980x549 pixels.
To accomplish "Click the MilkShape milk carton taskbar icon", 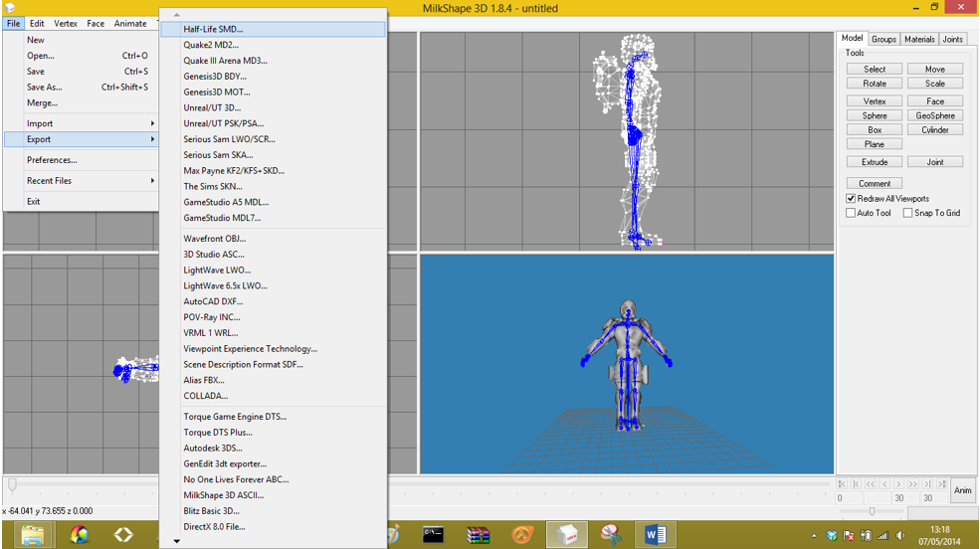I will tap(567, 535).
